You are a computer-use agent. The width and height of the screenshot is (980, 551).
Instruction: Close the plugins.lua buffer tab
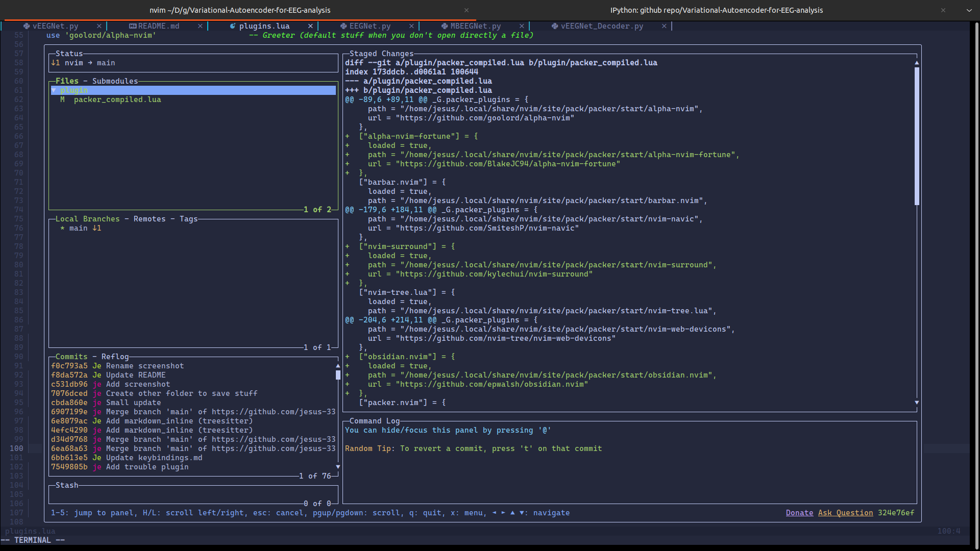coord(310,26)
